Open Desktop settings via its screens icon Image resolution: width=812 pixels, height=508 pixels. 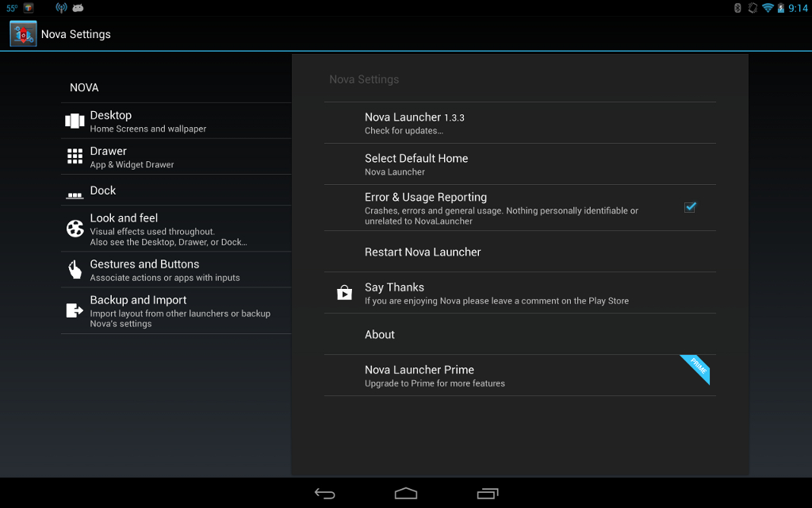tap(75, 121)
